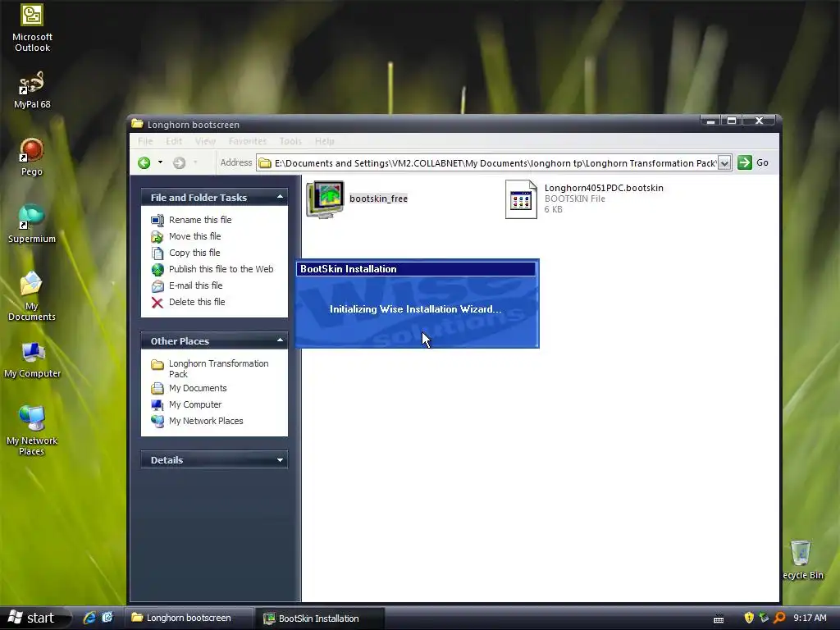Select the My Documents desktop icon

tap(32, 295)
